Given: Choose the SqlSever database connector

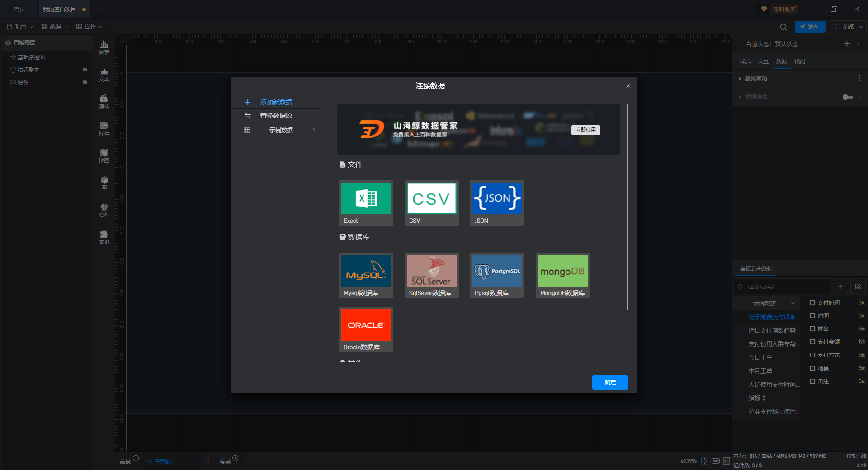Looking at the screenshot, I should pyautogui.click(x=431, y=275).
